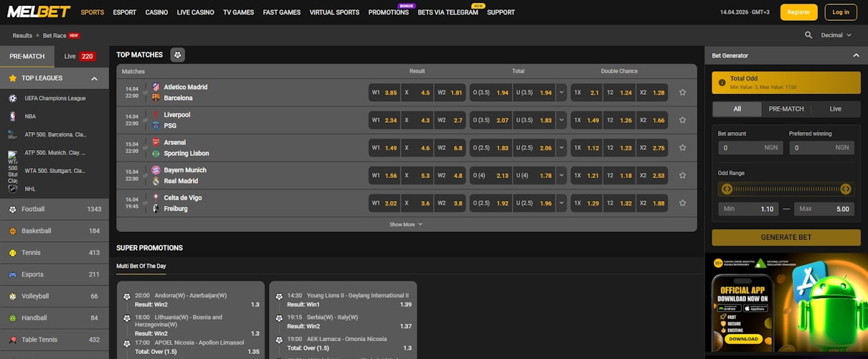Click the NBA league icon

coord(13,116)
